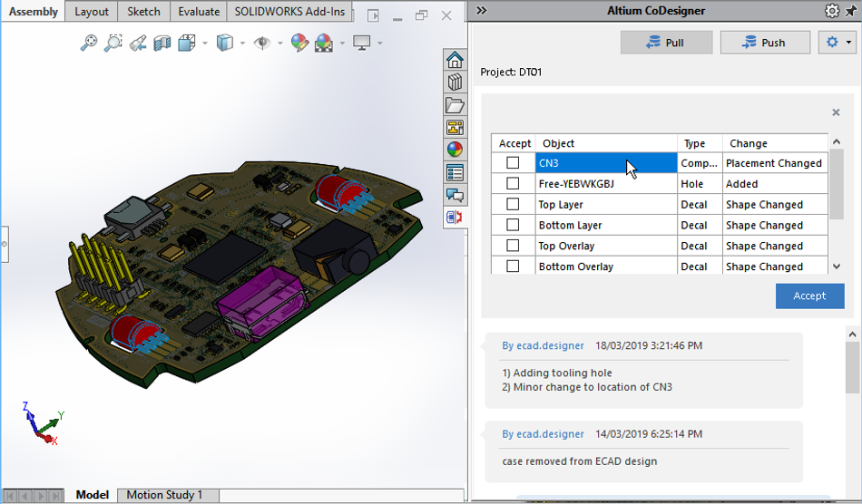Image resolution: width=862 pixels, height=504 pixels.
Task: Open the Design Library pane
Action: [x=455, y=82]
